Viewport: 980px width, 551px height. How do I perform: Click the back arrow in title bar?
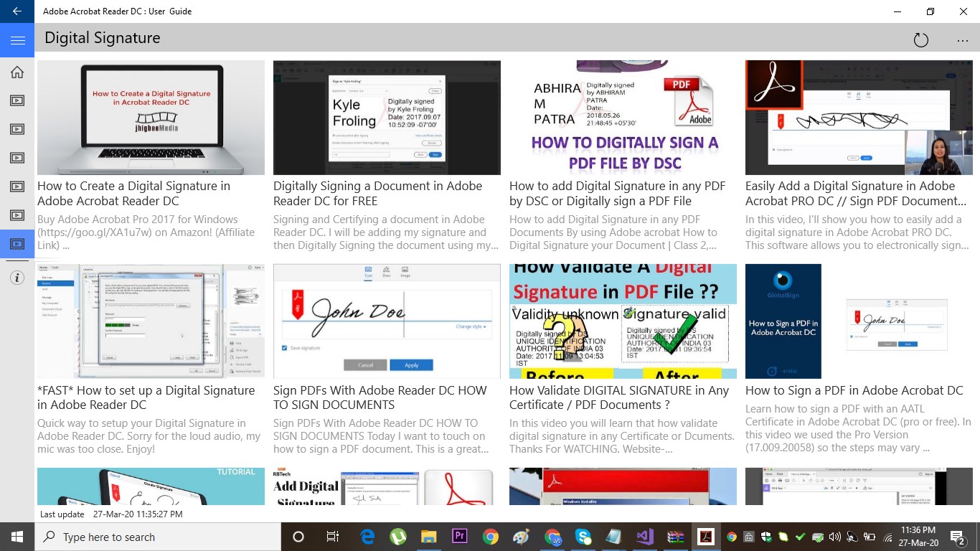[x=17, y=11]
